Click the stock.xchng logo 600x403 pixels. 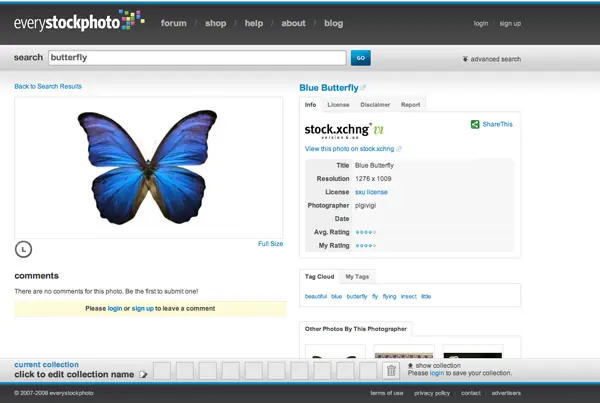tap(344, 131)
